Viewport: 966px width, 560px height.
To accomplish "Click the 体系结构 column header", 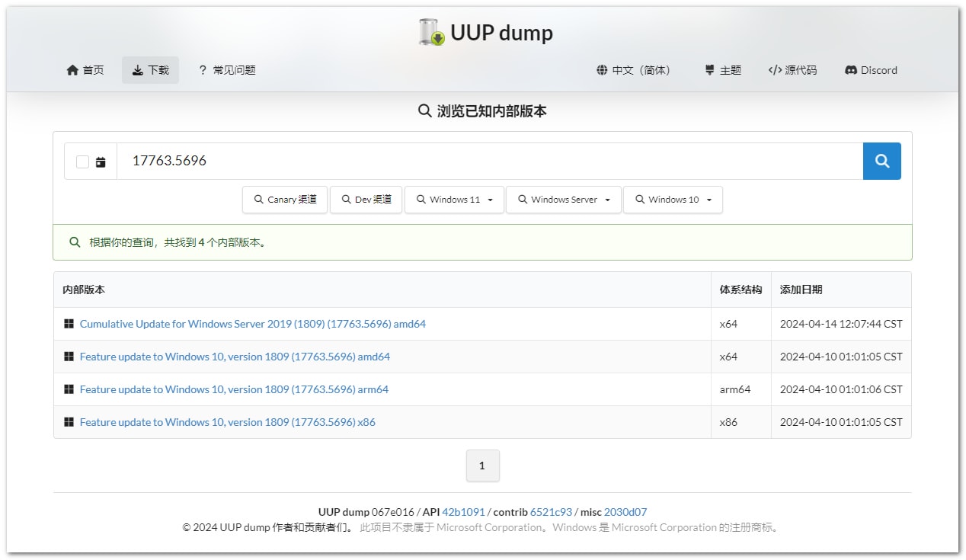I will [x=740, y=290].
